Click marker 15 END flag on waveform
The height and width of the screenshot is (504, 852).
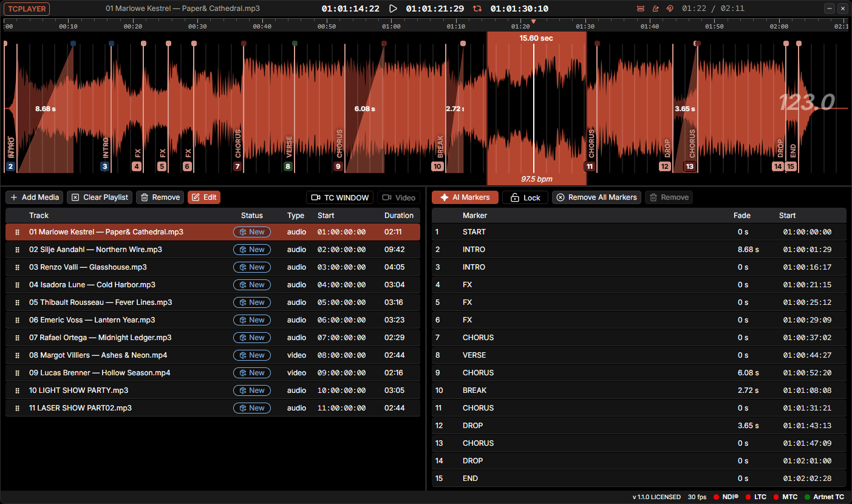tap(791, 166)
